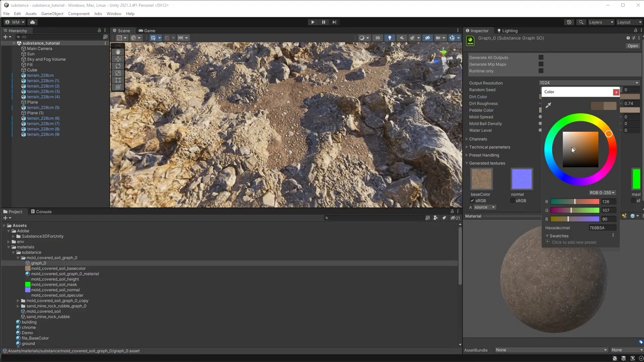Adjust the R red channel slider
The image size is (644, 362).
(x=575, y=202)
